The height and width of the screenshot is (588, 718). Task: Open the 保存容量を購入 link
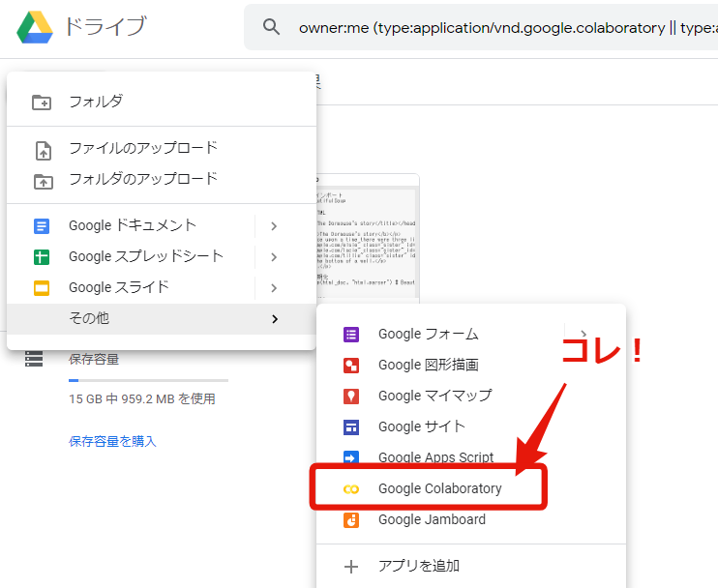(112, 442)
